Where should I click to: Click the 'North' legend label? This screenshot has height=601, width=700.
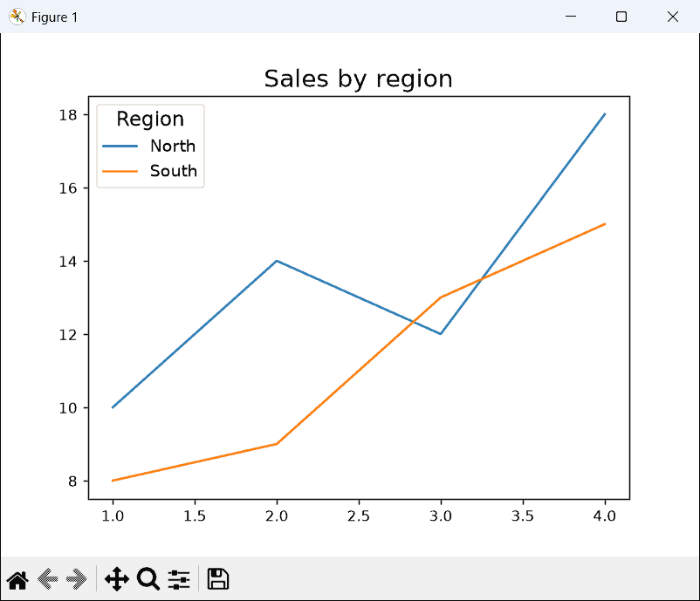pyautogui.click(x=173, y=146)
